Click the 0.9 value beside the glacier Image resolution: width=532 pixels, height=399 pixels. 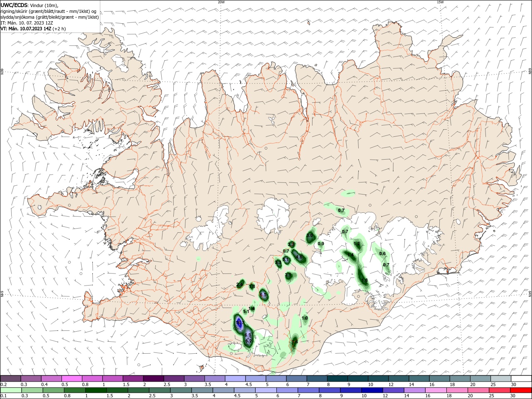tap(321, 244)
